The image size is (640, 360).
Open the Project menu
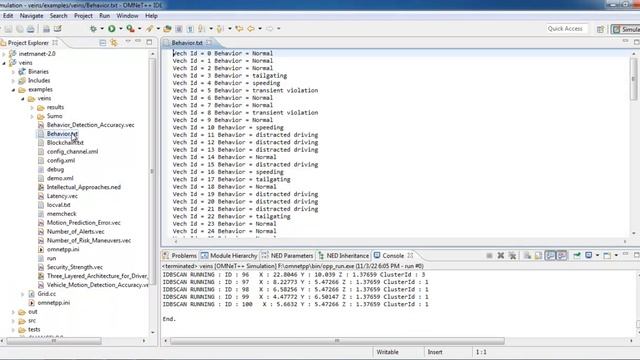click(x=83, y=16)
